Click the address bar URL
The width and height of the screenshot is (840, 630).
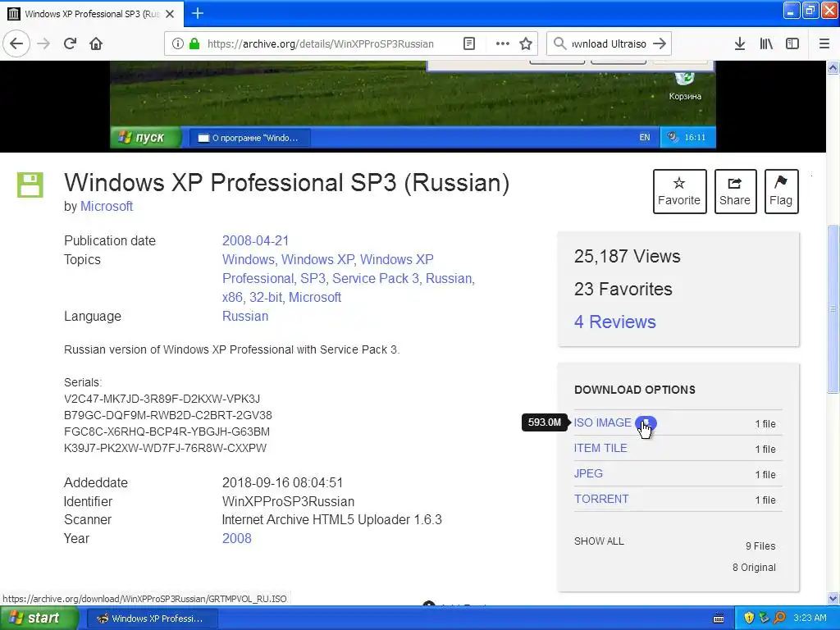pos(321,44)
